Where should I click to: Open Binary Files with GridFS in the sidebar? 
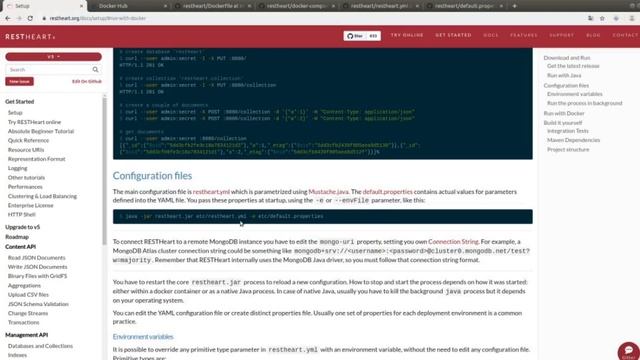coord(37,276)
